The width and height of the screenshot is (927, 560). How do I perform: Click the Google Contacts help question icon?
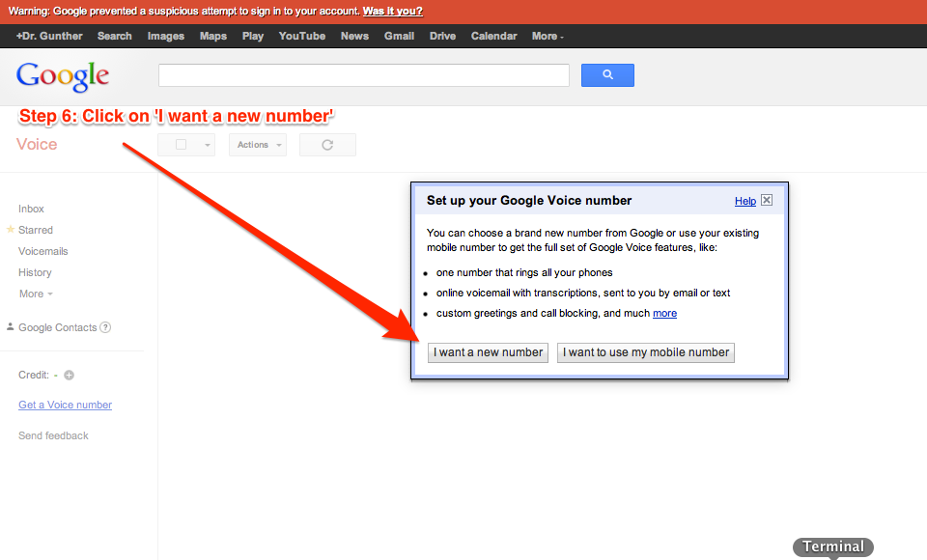coord(105,327)
